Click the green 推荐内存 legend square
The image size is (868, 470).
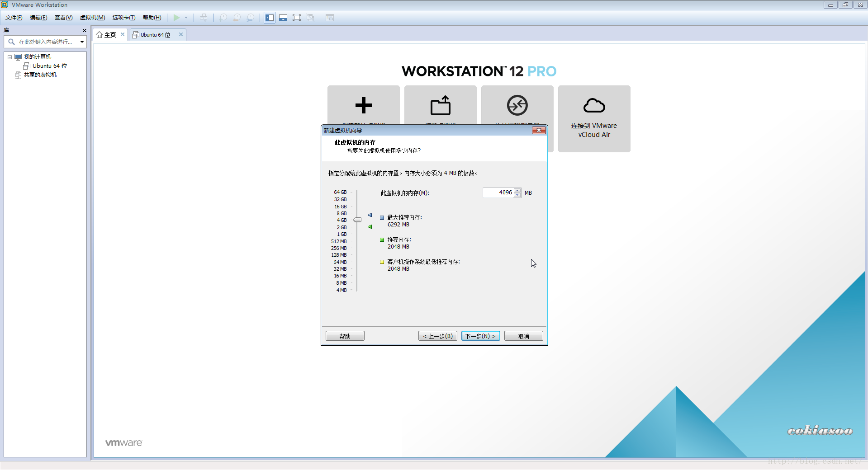382,240
